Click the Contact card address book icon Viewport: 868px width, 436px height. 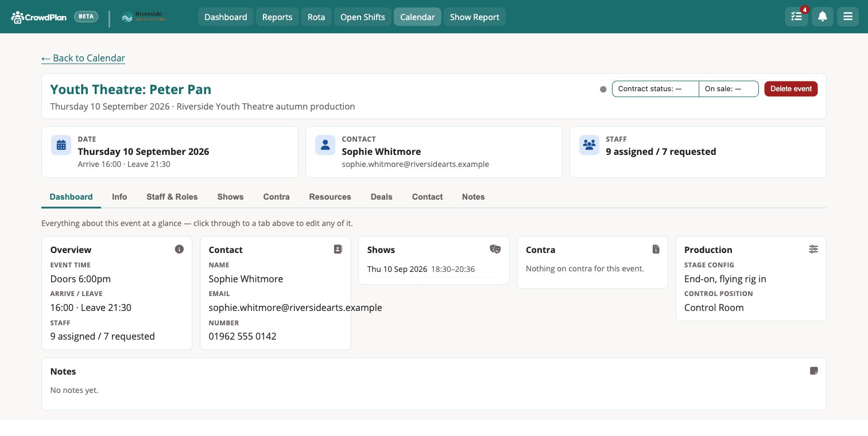pyautogui.click(x=338, y=249)
